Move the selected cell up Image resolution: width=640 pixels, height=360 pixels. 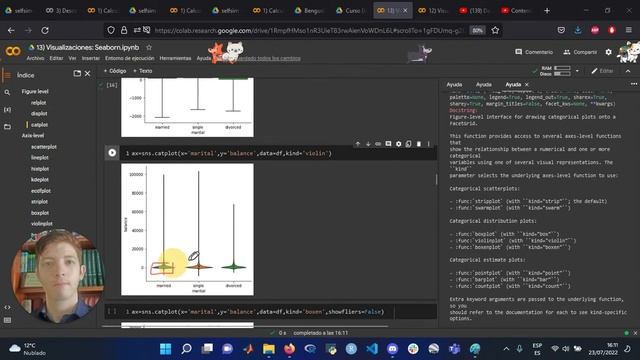coord(358,144)
